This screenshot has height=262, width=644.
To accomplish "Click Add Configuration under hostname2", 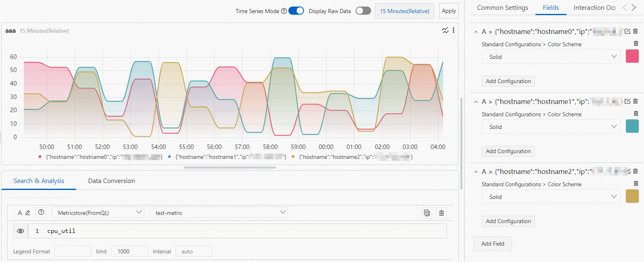I will point(508,221).
